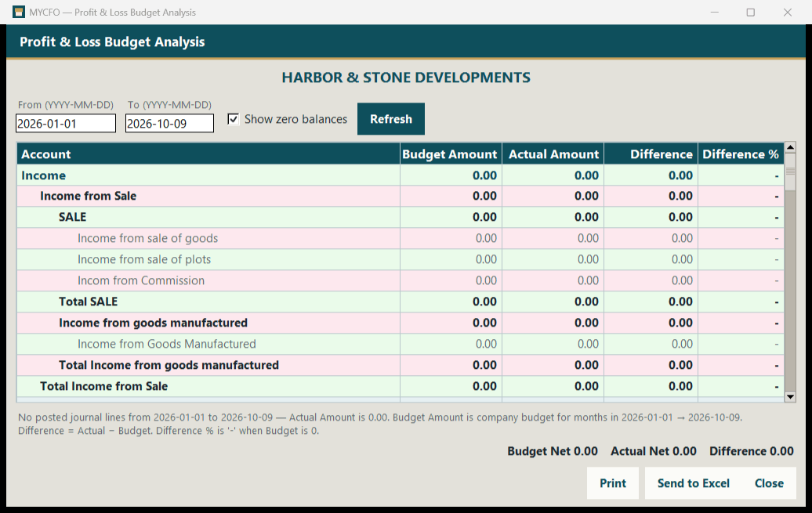
Task: Select the Total Income from goods manufactured row
Action: (401, 366)
